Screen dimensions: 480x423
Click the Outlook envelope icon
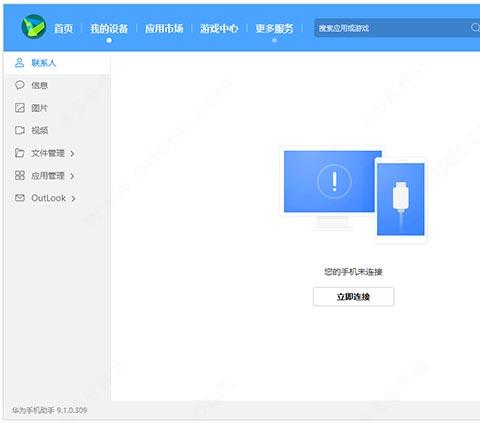coord(20,198)
